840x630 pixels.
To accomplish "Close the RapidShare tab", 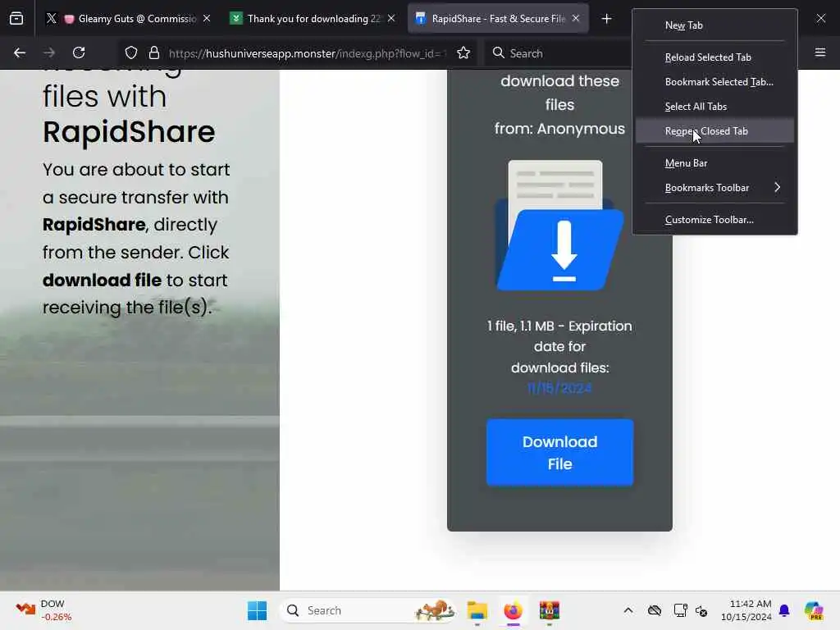I will tap(576, 19).
